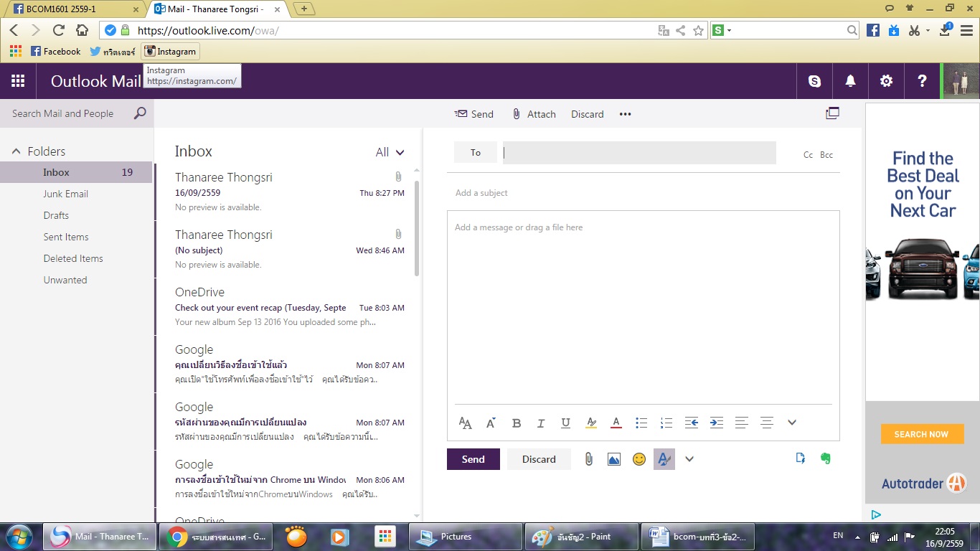Click the Evernote add-in icon

[826, 458]
